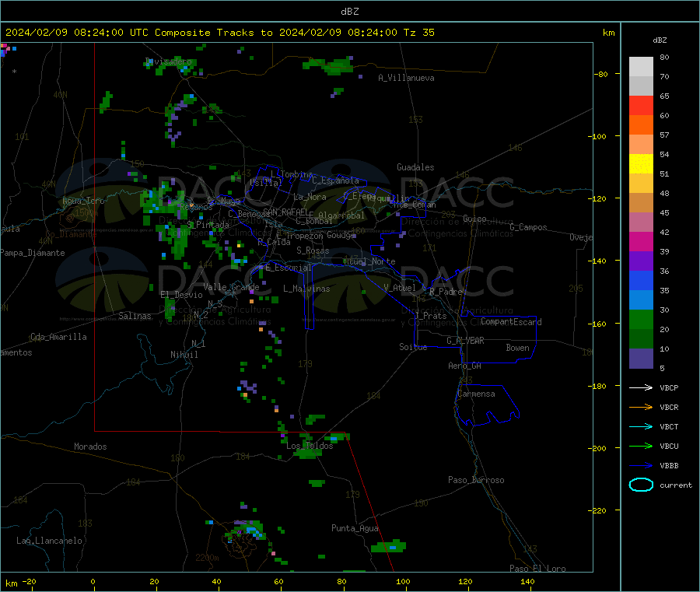
Task: Select the 60 dBZ orange color swatch
Action: click(641, 125)
